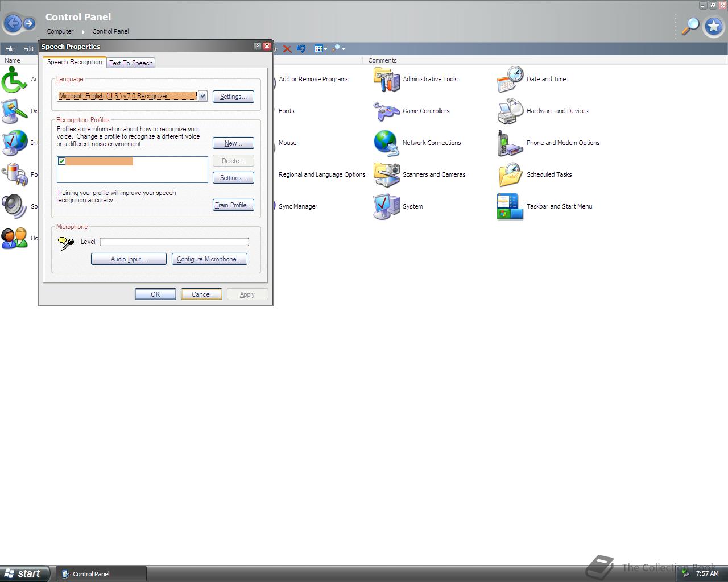The image size is (728, 582).
Task: Open the Mouse item
Action: (288, 143)
